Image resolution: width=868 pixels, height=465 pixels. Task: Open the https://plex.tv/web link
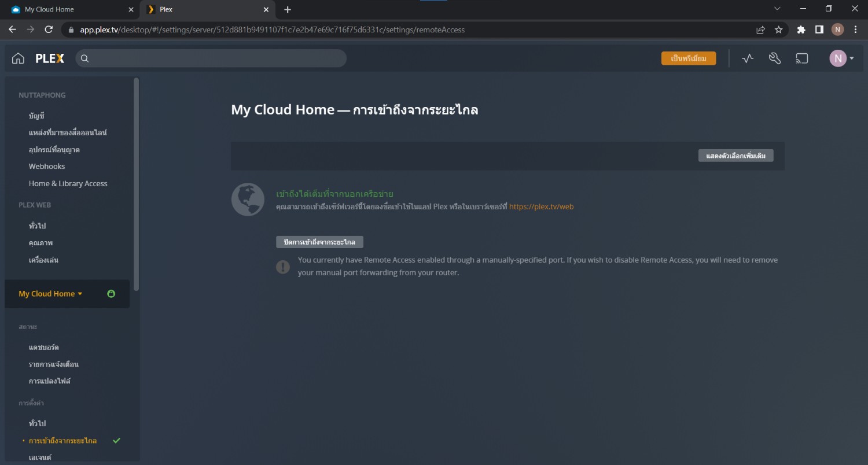(x=542, y=206)
